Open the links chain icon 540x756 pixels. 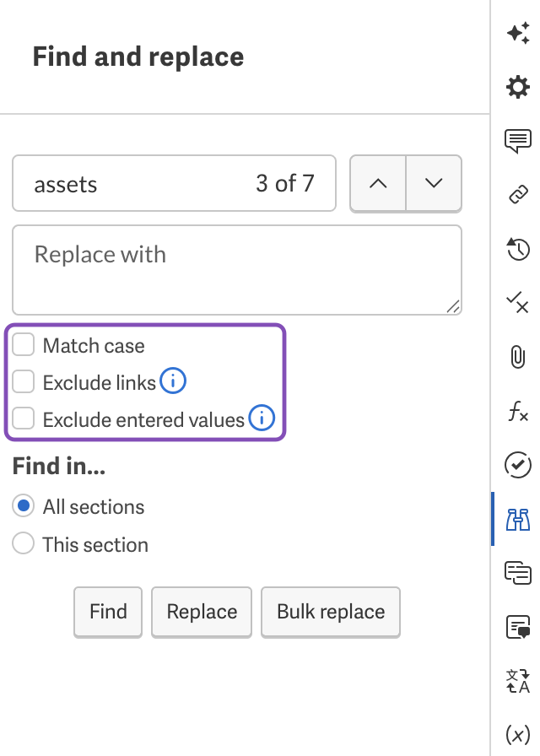[518, 195]
